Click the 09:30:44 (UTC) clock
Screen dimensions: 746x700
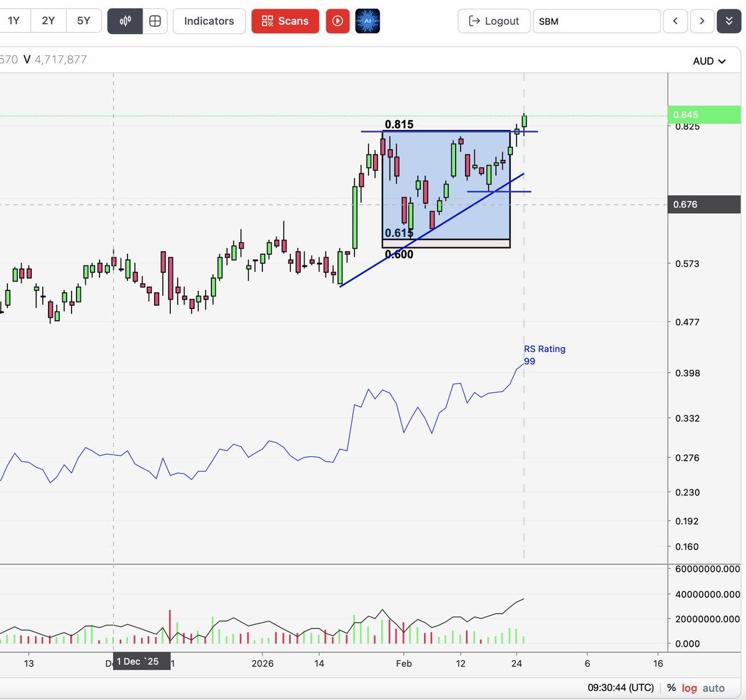click(x=620, y=688)
